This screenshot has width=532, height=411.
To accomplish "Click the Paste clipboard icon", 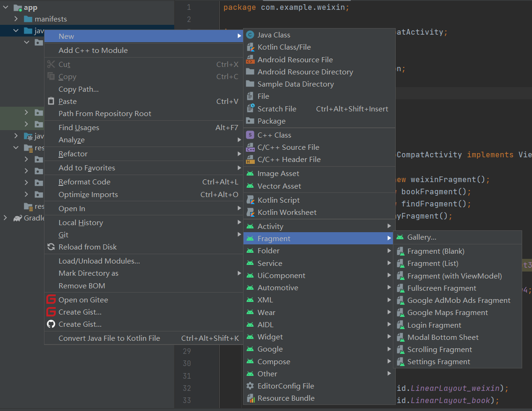I will [51, 101].
